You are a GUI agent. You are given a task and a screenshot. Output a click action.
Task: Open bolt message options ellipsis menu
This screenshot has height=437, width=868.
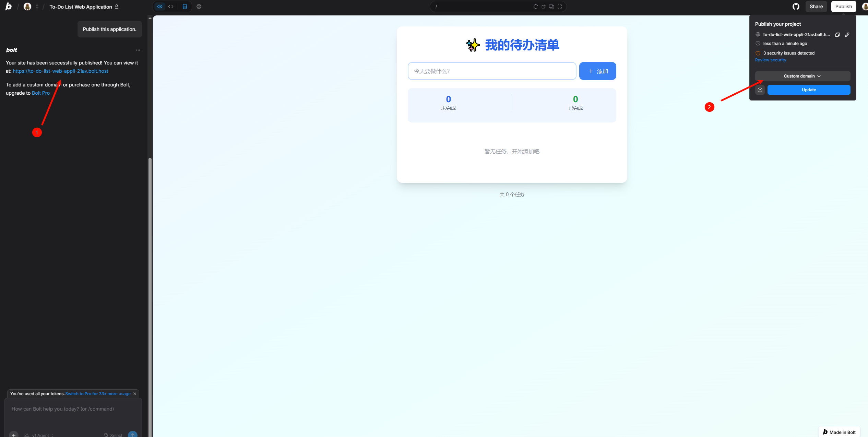(138, 50)
